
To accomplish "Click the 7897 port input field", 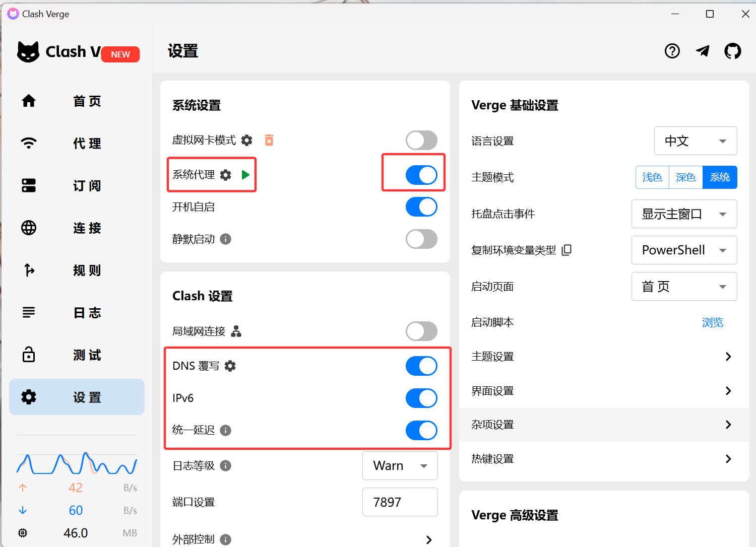I will coord(400,502).
